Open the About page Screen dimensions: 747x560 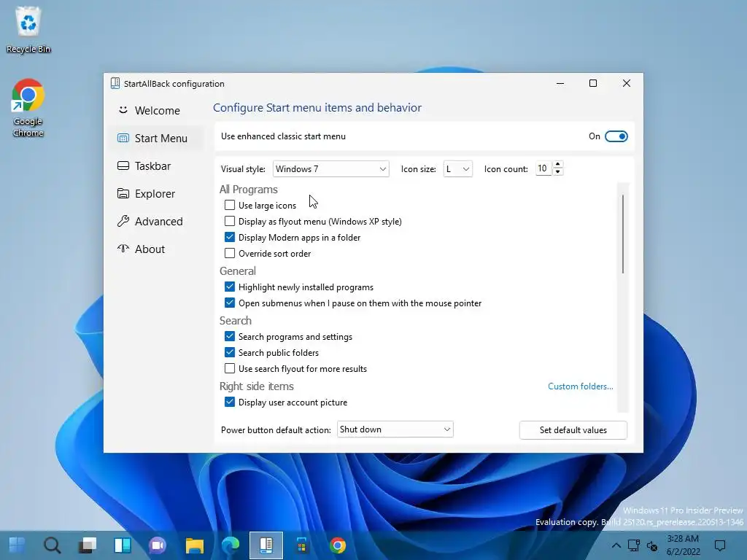tap(157, 249)
